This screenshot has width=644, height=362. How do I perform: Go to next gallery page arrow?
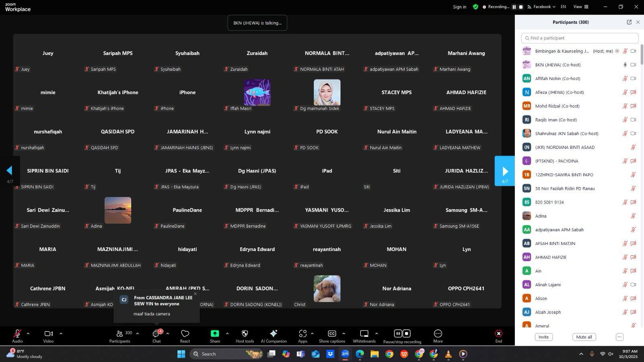tap(505, 171)
